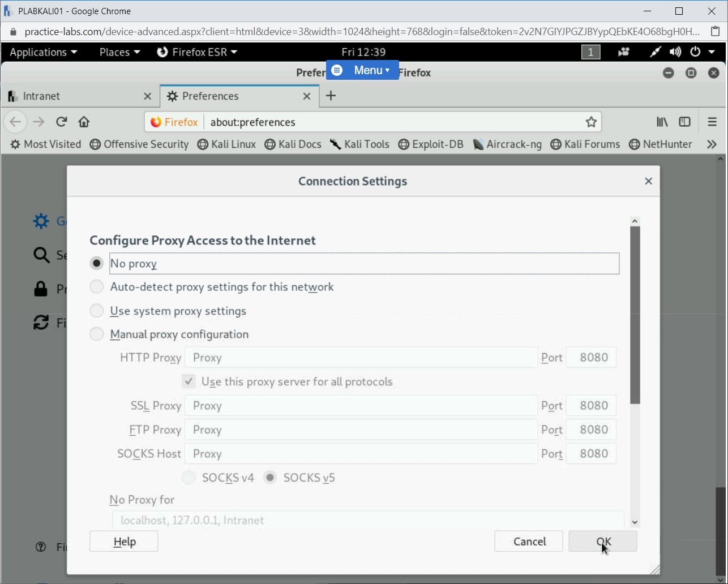Open the Library icon in toolbar

coord(662,122)
